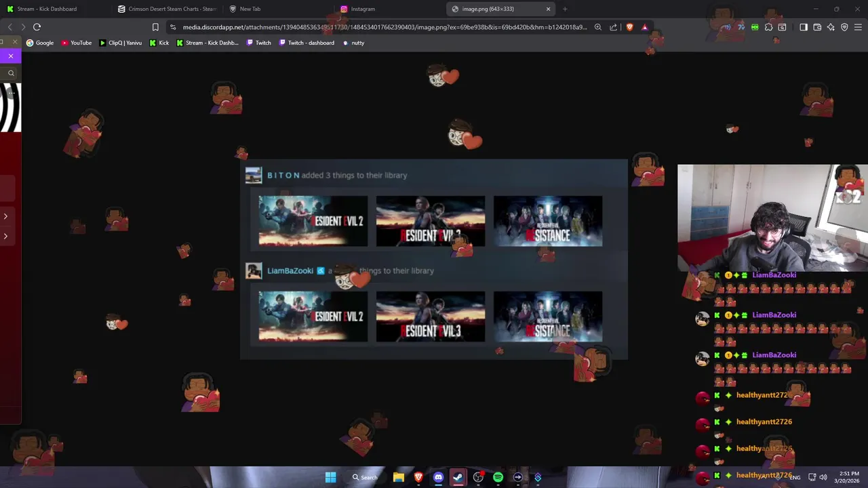Open the Brave Wallet icon
The image size is (868, 488).
817,27
